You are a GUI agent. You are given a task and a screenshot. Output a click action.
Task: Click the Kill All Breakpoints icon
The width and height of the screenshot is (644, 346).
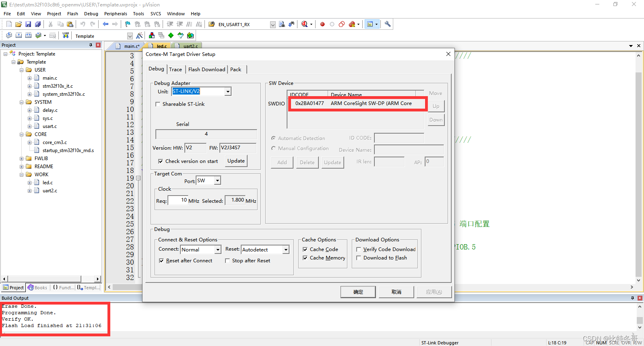[352, 24]
